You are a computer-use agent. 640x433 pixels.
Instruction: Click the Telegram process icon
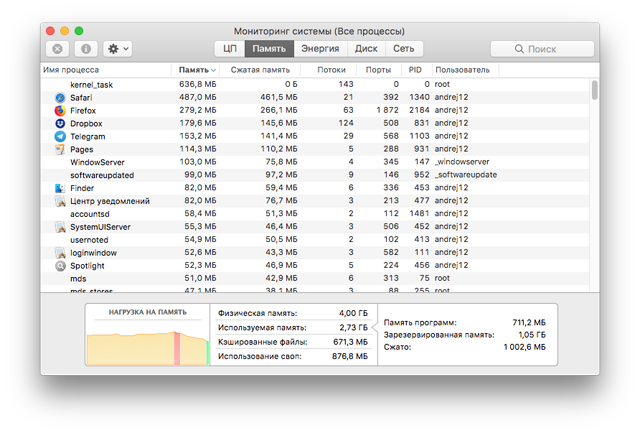pos(60,136)
